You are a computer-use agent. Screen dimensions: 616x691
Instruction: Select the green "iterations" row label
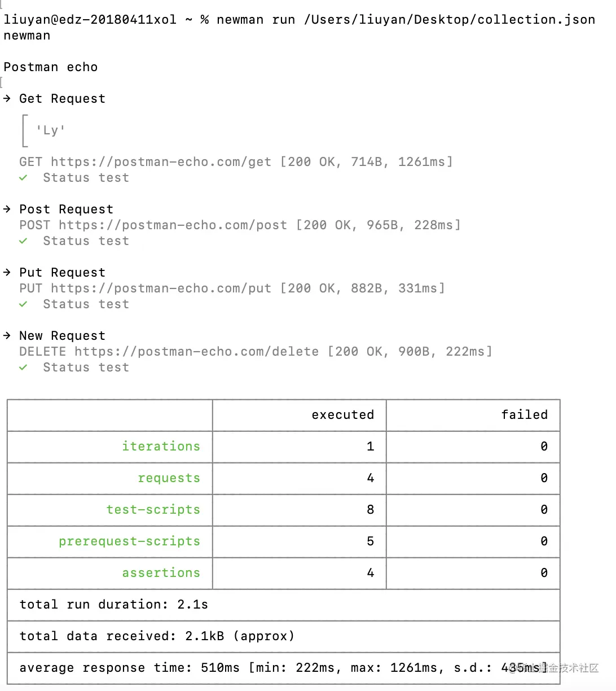coord(161,447)
